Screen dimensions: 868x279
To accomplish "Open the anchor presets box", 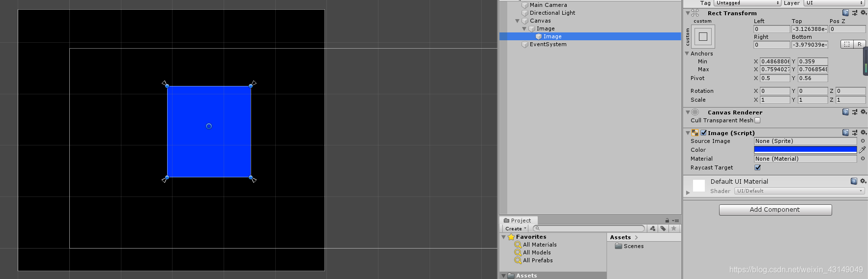I will (x=703, y=36).
